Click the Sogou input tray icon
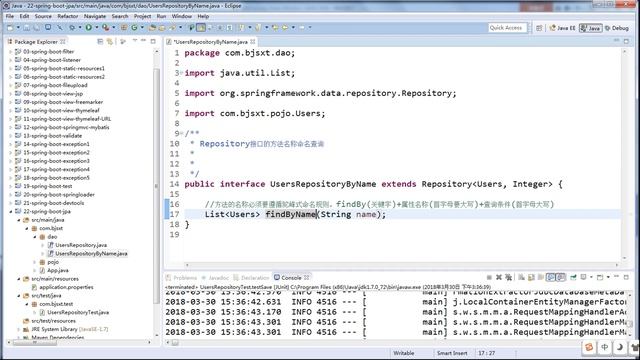 [x=589, y=347]
